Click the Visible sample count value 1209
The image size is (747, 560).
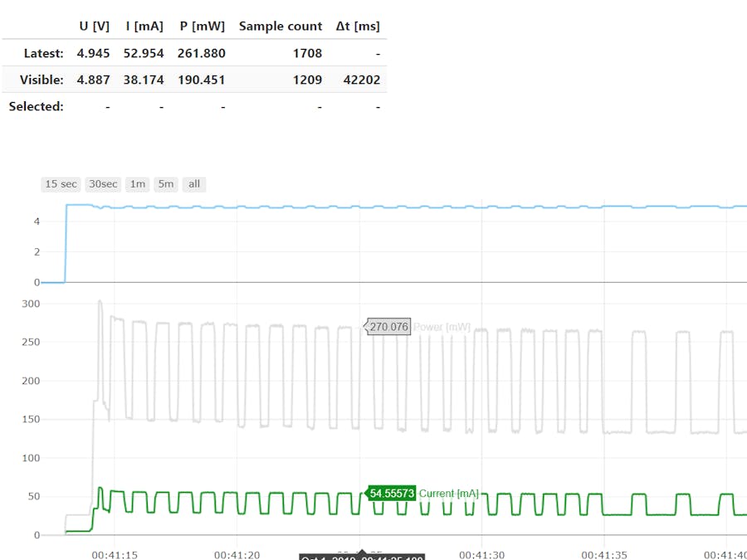coord(306,80)
